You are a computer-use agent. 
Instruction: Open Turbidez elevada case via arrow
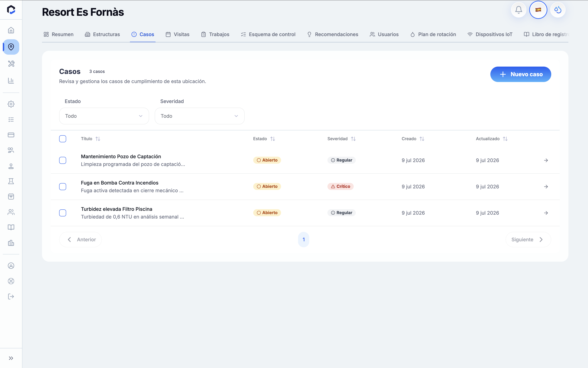click(546, 213)
